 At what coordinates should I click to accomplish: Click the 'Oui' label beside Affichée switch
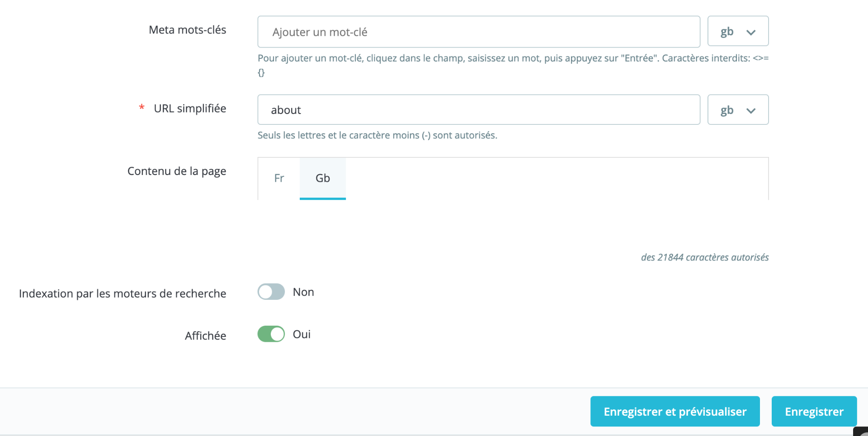(x=302, y=334)
